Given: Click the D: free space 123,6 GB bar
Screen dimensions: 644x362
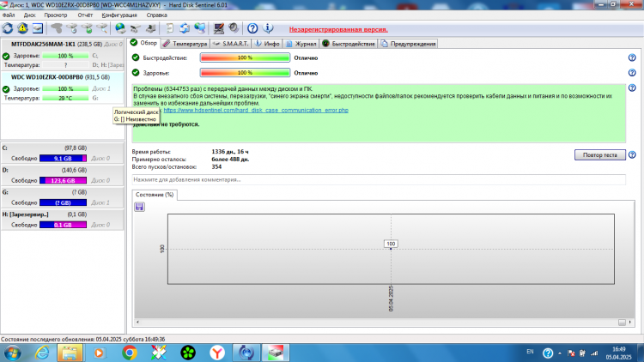Looking at the screenshot, I should coord(63,180).
